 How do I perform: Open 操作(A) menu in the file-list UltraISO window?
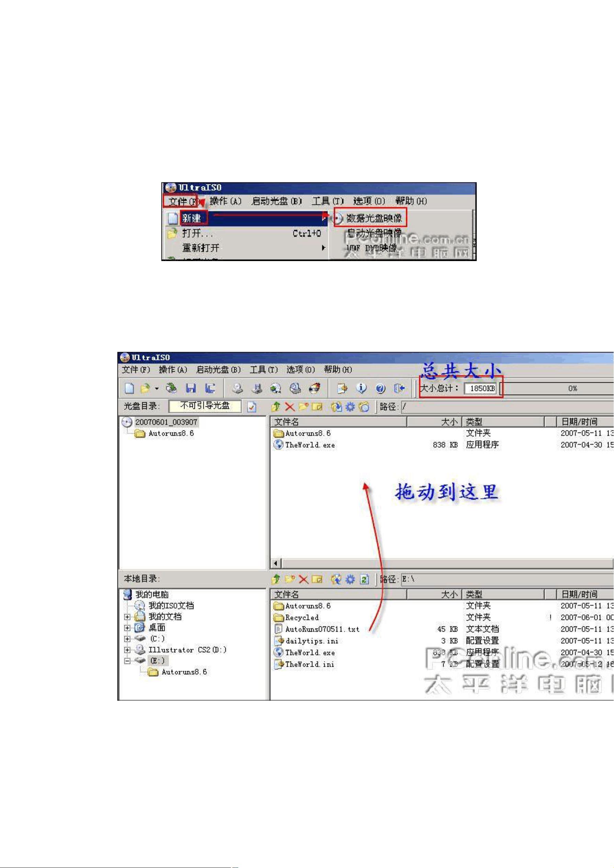pos(173,370)
